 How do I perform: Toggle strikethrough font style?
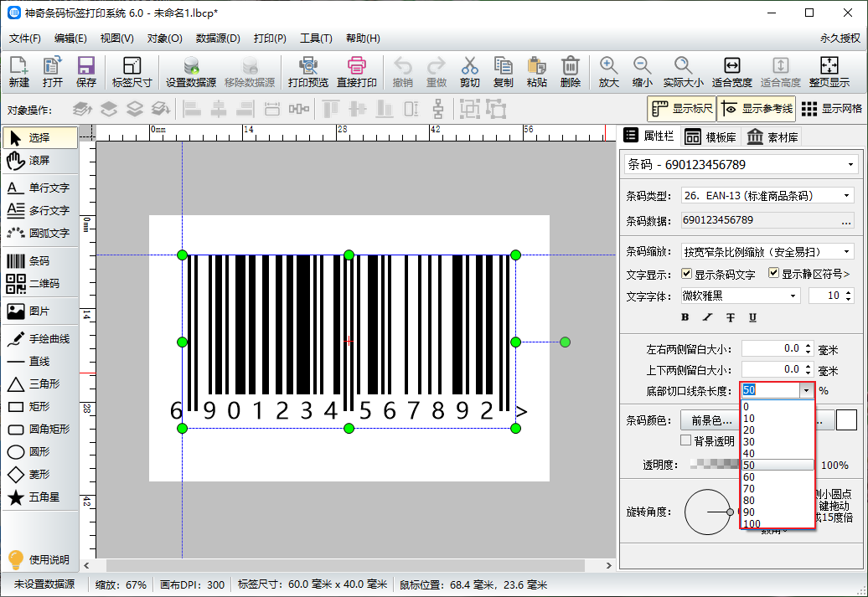tap(730, 317)
